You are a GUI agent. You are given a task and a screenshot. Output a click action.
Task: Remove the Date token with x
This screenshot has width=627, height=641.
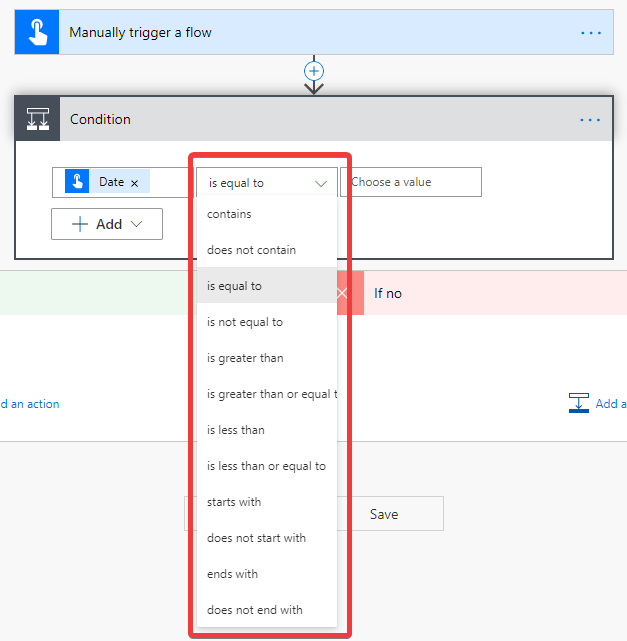click(x=134, y=183)
